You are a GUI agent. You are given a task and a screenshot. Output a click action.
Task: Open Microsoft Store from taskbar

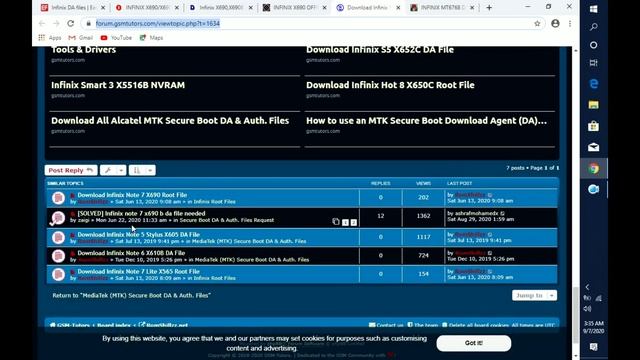pos(594,126)
